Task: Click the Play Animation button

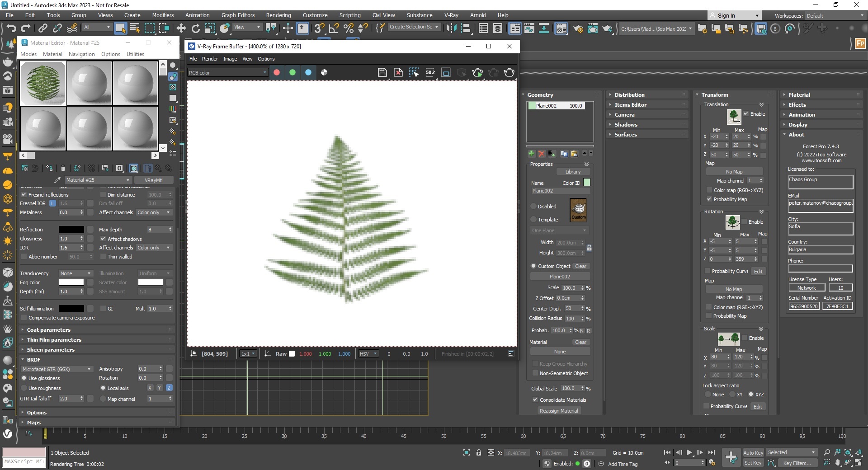Action: (689, 452)
